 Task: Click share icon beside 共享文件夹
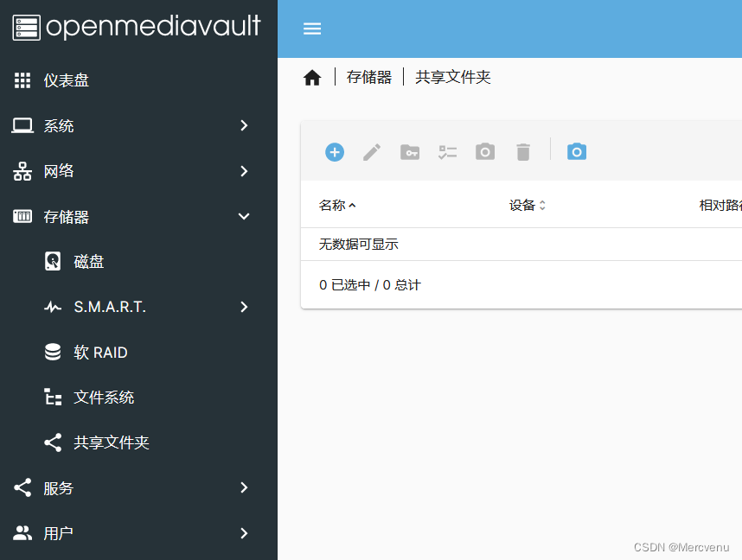click(53, 442)
